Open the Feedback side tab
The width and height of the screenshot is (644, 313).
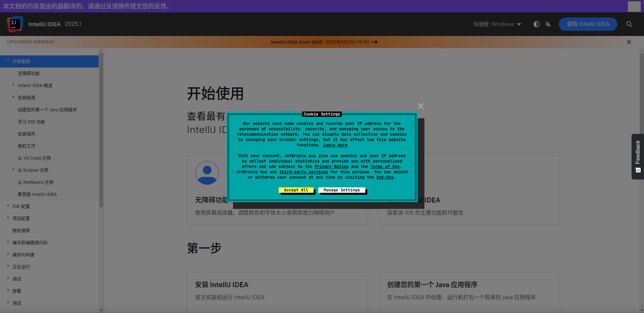638,156
